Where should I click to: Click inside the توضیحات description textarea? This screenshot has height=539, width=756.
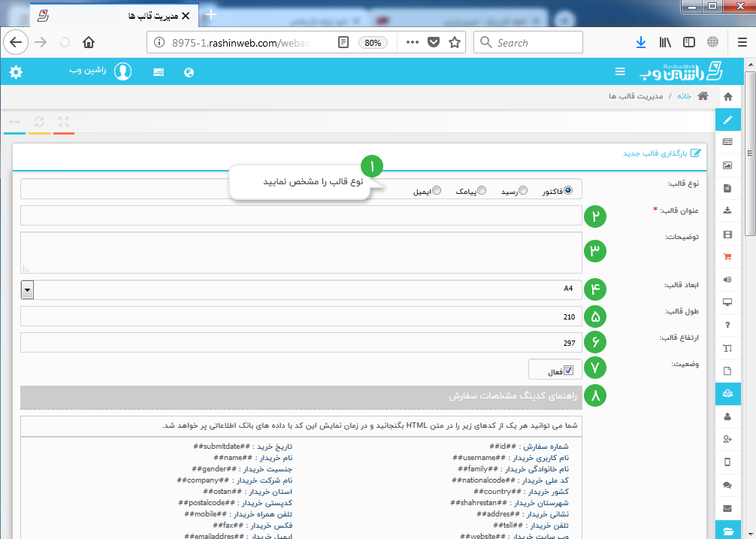(301, 253)
